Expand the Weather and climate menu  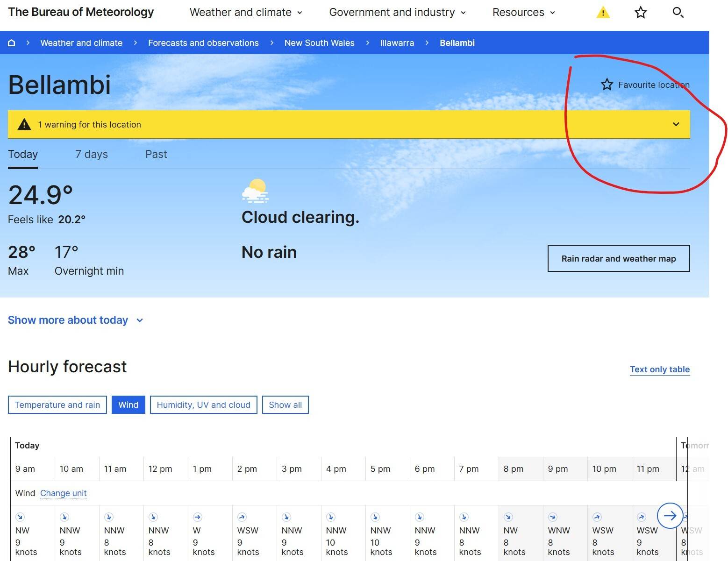point(246,13)
